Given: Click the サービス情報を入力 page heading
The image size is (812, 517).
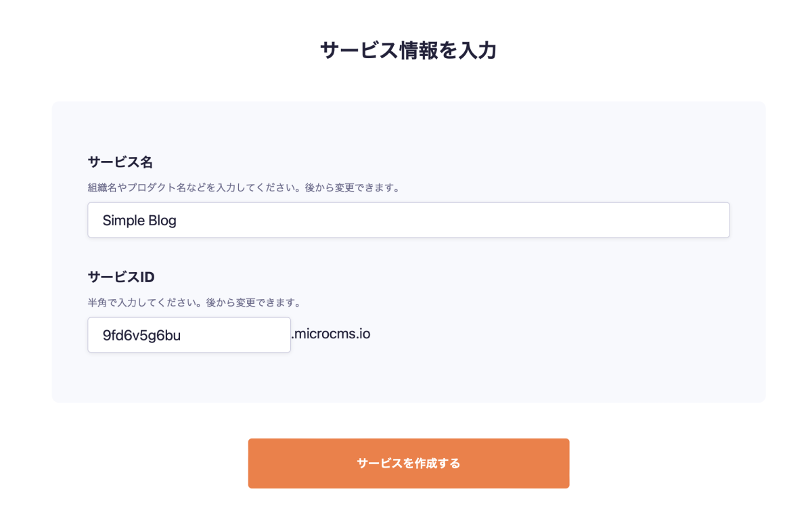Looking at the screenshot, I should coord(408,51).
